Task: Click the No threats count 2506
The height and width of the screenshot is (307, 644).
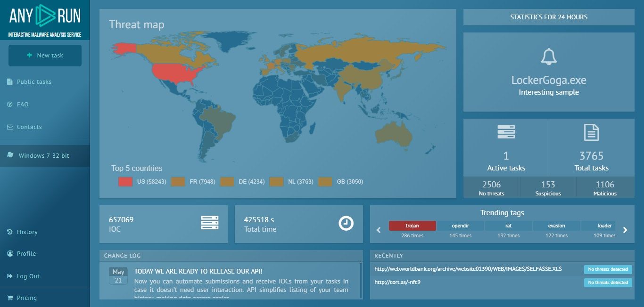Action: point(491,185)
